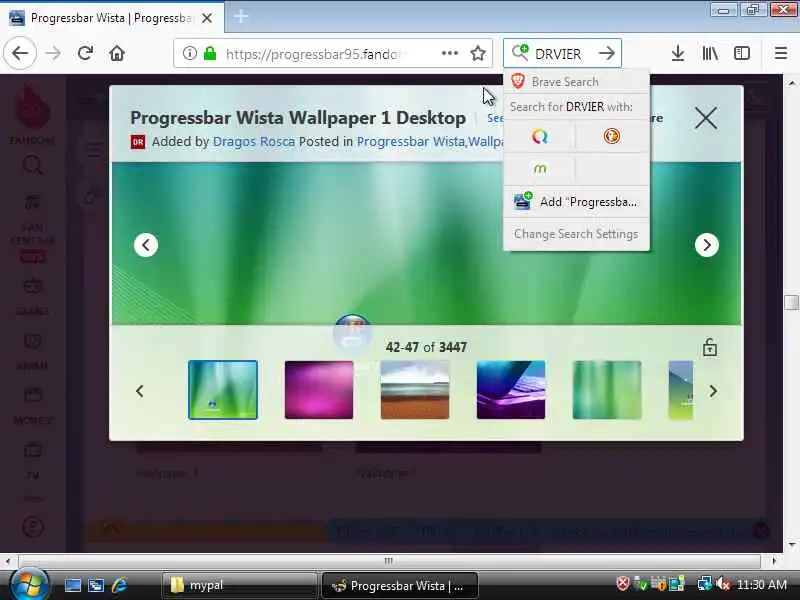Page thumbnails forward with right chevron
Image resolution: width=800 pixels, height=600 pixels.
(713, 391)
